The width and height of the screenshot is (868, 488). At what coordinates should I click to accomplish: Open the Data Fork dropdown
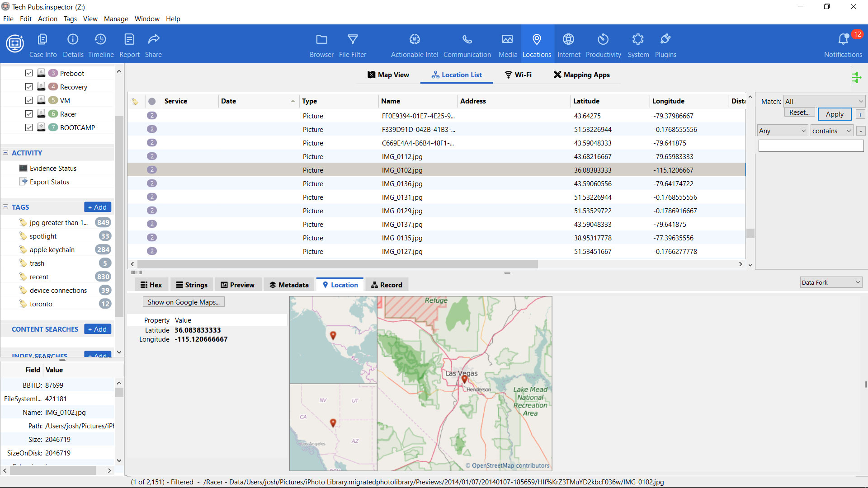830,282
